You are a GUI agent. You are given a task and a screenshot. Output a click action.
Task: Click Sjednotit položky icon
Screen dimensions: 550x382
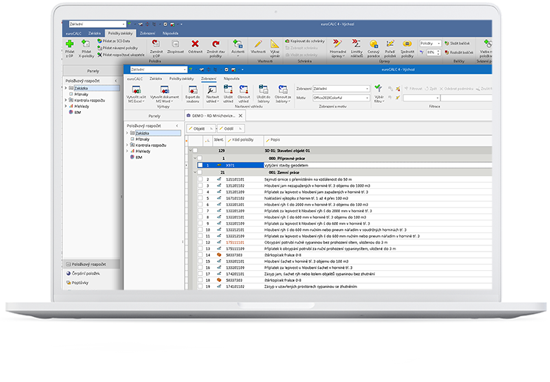[x=407, y=43]
